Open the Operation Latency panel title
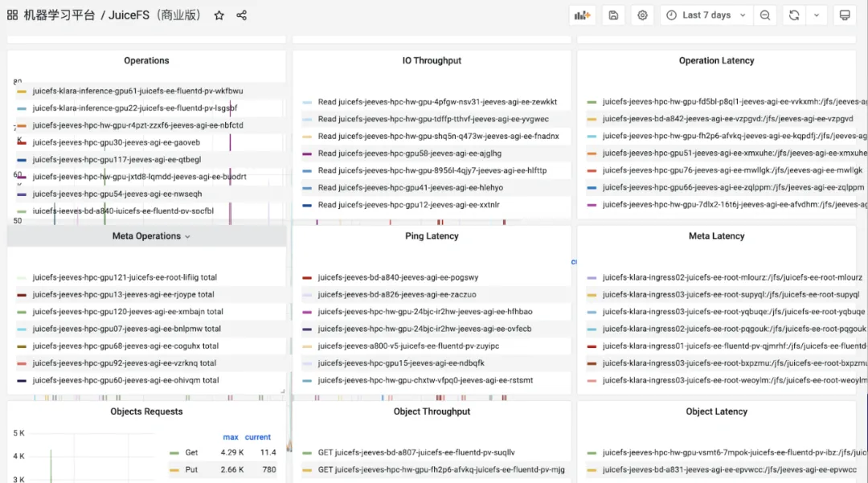868x483 pixels. coord(716,61)
